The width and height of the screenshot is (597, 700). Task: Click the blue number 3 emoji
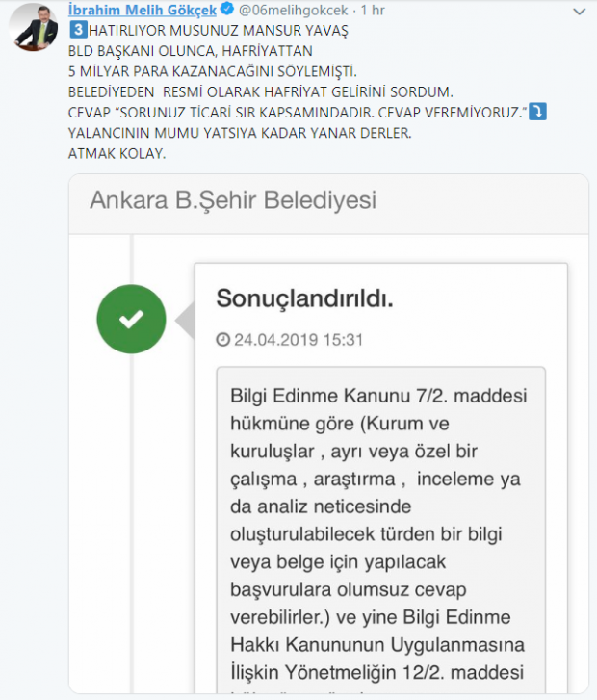[x=78, y=30]
